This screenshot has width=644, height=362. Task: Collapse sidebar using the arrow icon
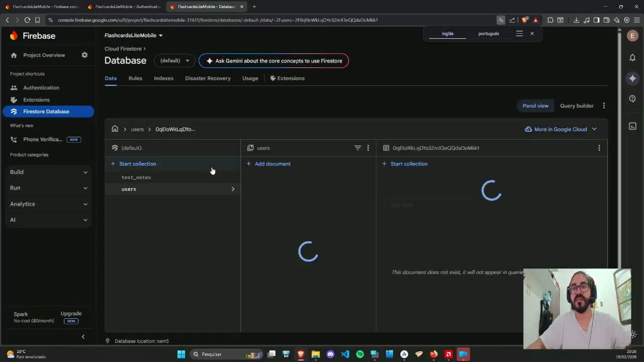click(83, 337)
